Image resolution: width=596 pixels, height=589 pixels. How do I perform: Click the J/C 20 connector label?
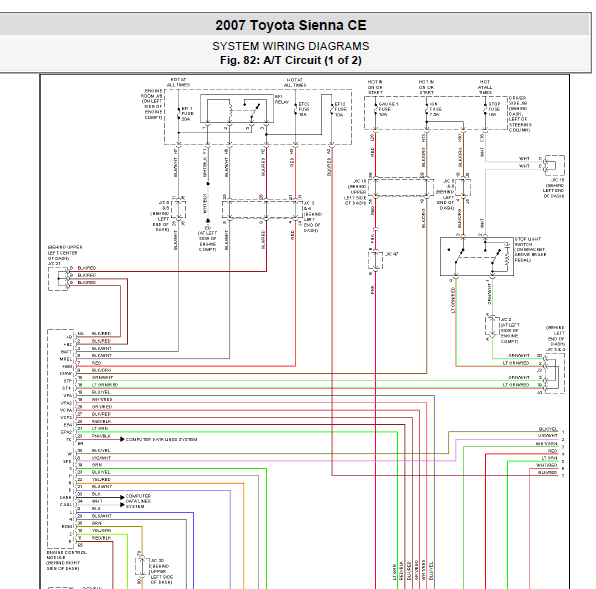(x=162, y=571)
